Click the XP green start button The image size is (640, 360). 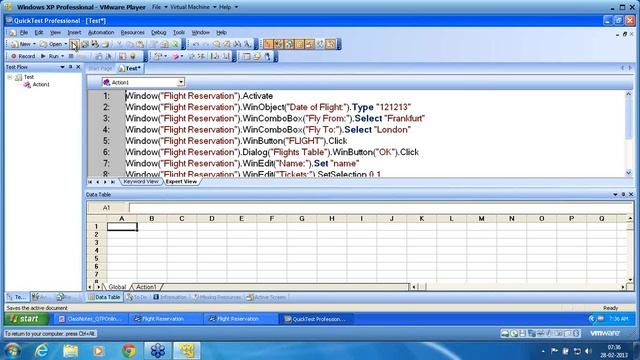(x=27, y=319)
